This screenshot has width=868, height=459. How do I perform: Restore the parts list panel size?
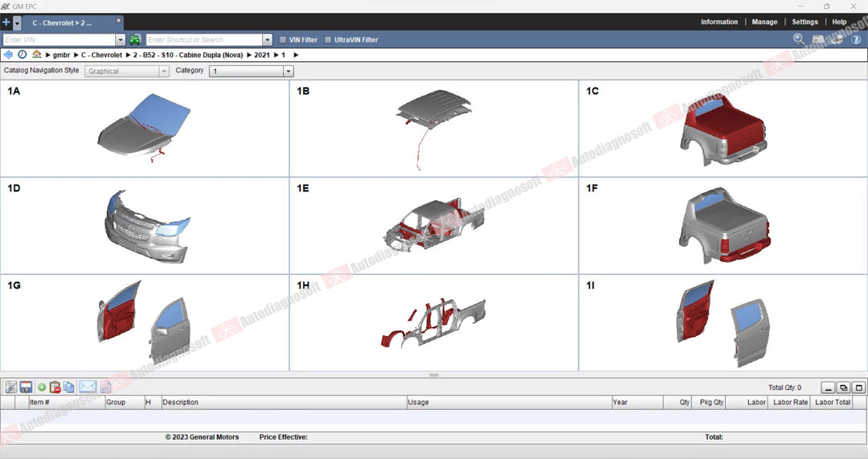pyautogui.click(x=843, y=387)
